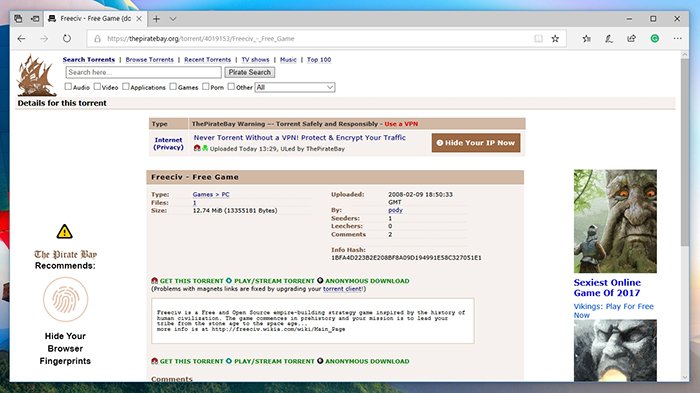
Task: Click the upper PLAY/STREAM TORRENT icon
Action: point(229,280)
